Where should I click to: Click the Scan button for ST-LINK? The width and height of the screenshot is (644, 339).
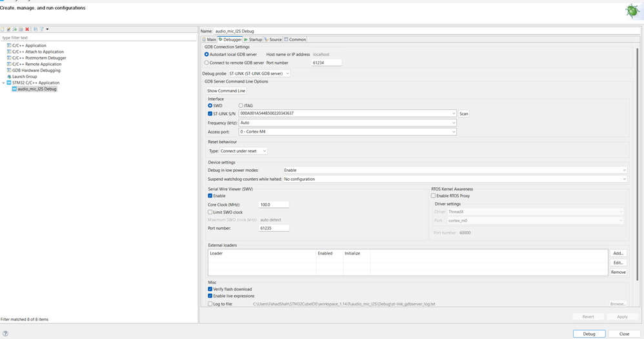click(463, 114)
